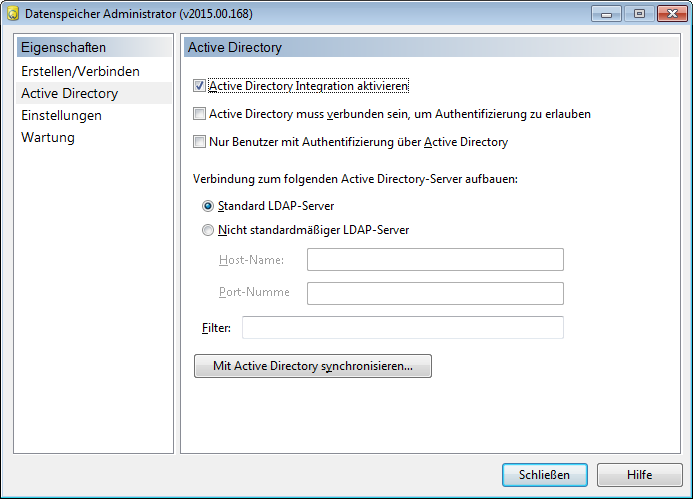Select Standard LDAP-Server radio button
The image size is (693, 499).
point(208,206)
